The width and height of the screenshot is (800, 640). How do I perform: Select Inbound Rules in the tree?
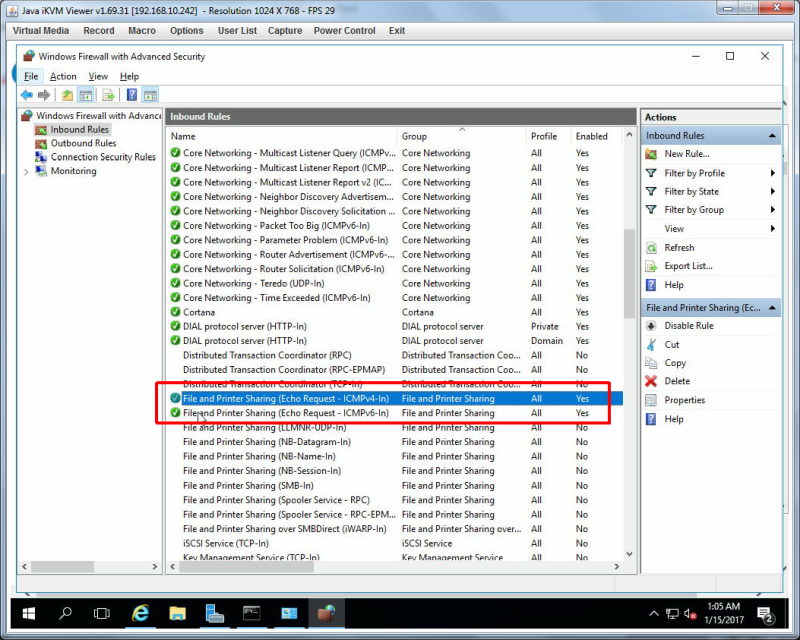tap(80, 130)
